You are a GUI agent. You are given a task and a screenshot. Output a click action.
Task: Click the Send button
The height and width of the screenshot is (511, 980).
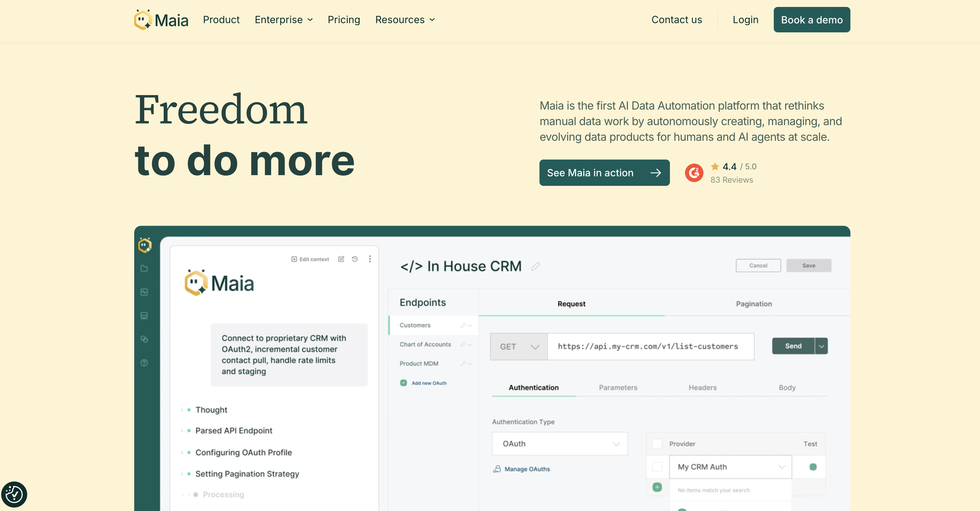coord(793,346)
